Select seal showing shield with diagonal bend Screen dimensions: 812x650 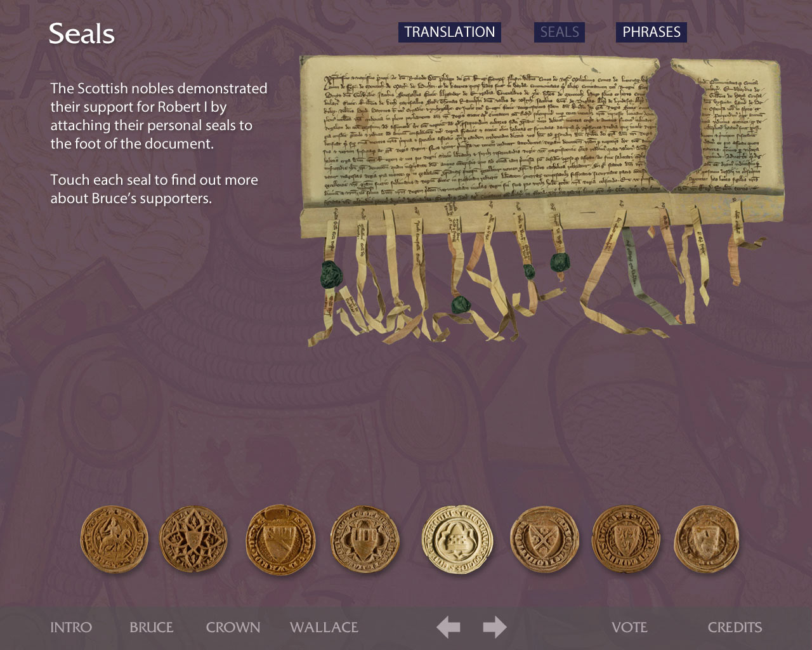coord(280,540)
